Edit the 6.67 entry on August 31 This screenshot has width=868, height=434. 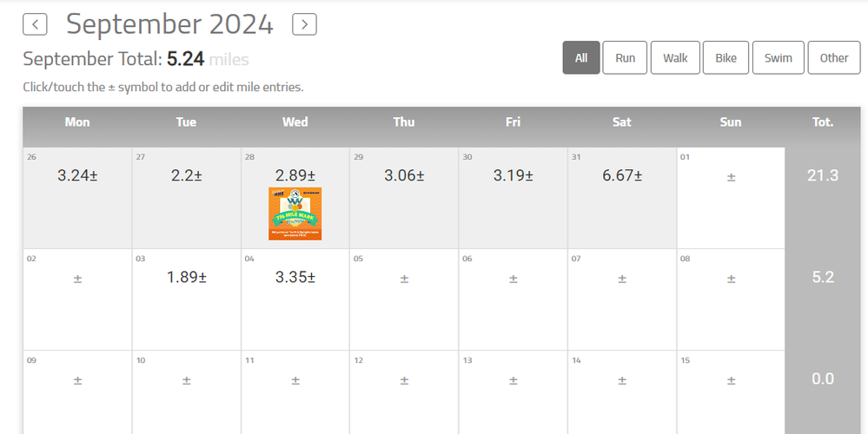click(638, 176)
